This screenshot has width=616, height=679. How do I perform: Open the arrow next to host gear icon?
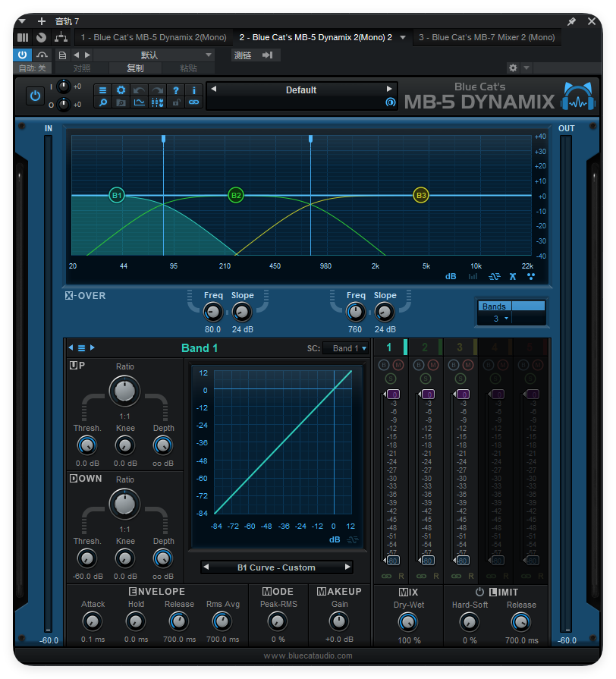[x=526, y=68]
